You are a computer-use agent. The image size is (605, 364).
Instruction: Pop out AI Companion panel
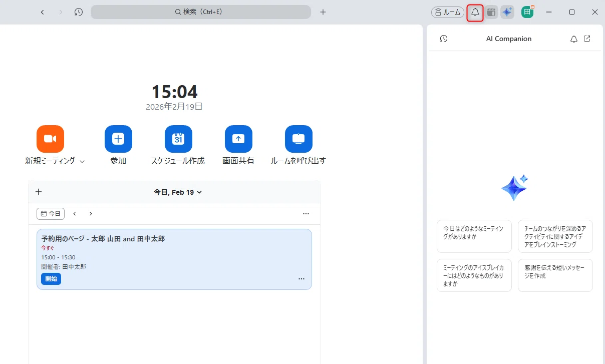coord(587,39)
